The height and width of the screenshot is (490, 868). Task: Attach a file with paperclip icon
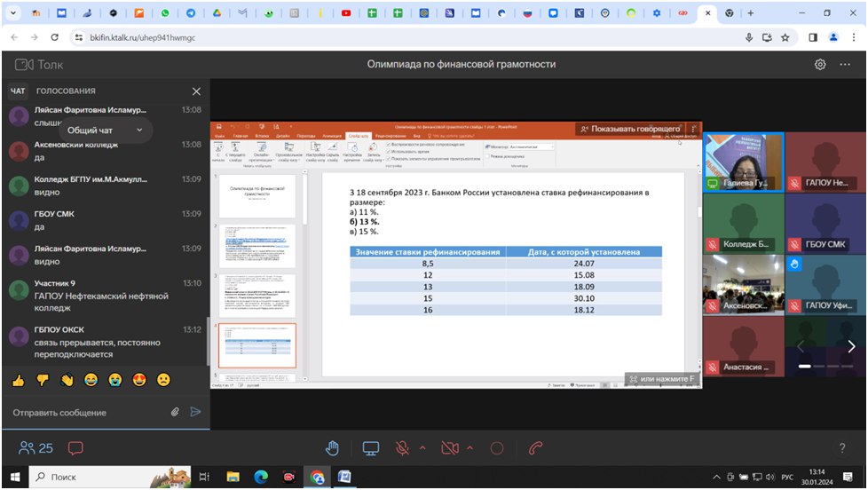(x=175, y=412)
